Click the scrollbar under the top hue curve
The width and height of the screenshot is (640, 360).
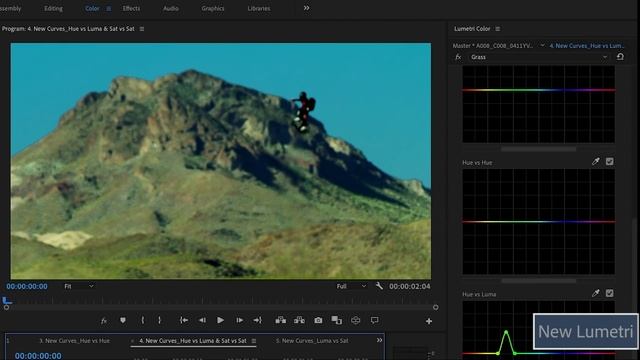[x=539, y=149]
